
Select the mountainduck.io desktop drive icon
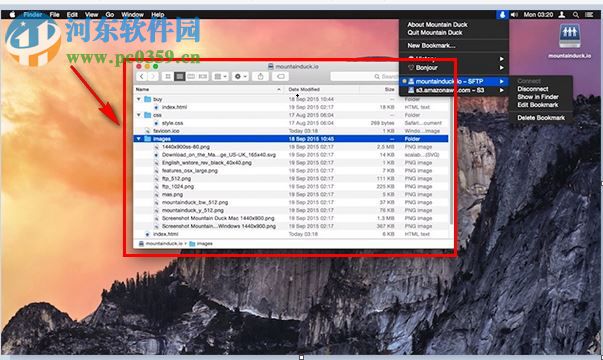570,37
